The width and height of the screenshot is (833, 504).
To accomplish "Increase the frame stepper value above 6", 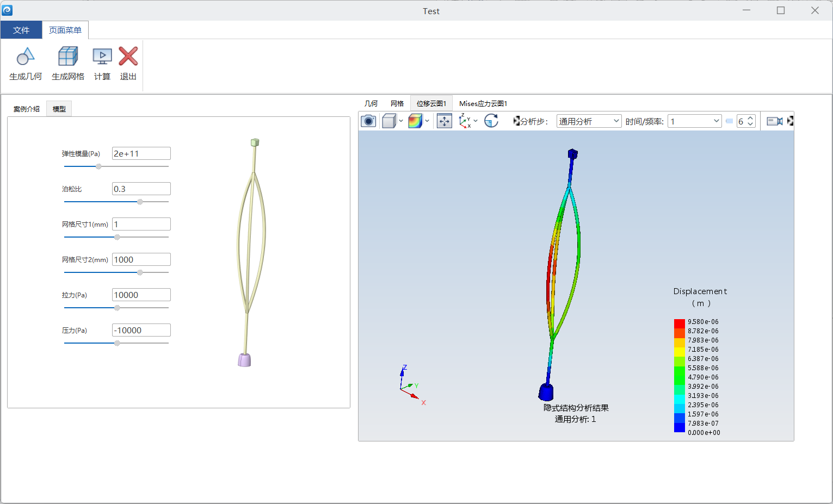I will tap(750, 118).
